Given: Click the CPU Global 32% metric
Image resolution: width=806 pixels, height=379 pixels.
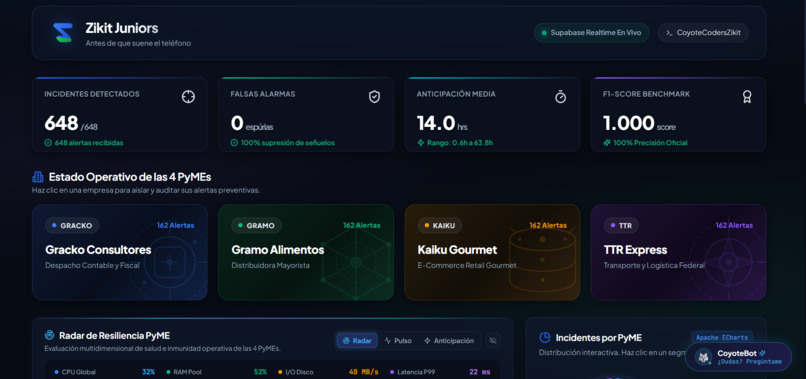Looking at the screenshot, I should (104, 372).
